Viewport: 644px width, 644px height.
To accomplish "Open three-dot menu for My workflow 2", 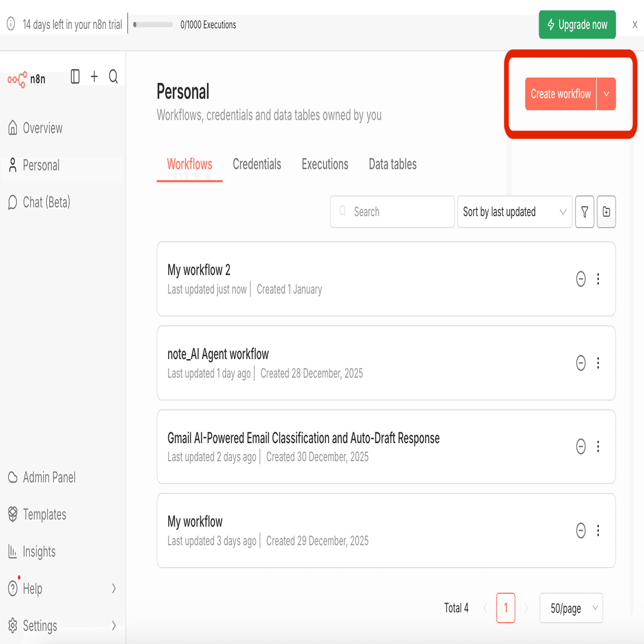I will [598, 279].
